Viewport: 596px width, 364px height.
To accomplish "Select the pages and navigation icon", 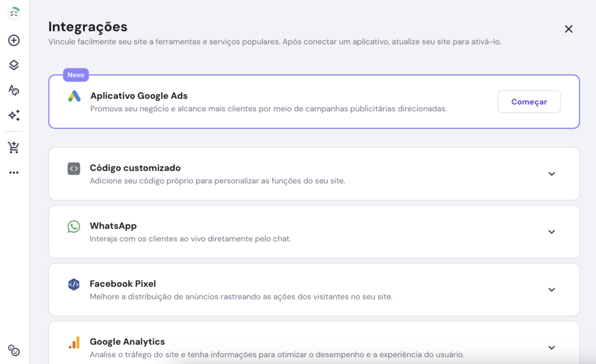I will [x=14, y=65].
